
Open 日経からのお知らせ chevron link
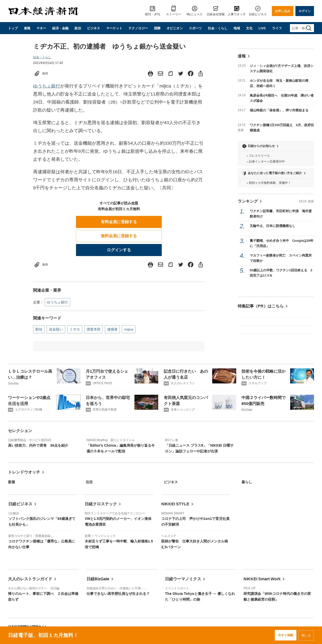[261, 146]
